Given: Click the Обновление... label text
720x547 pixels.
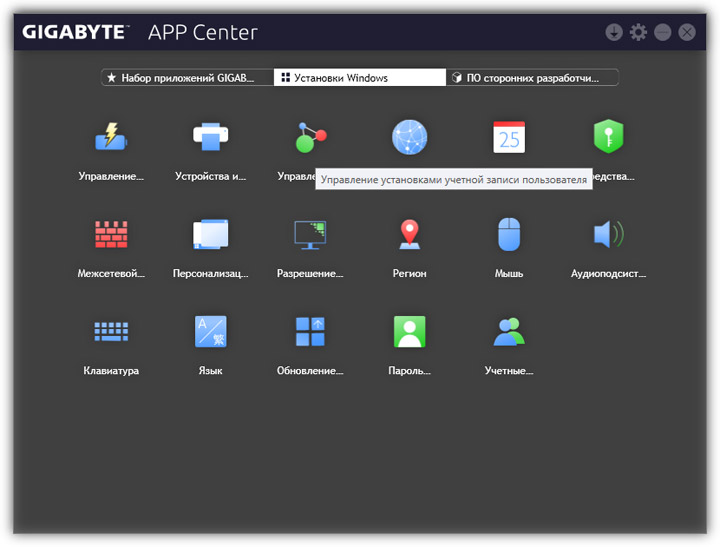Looking at the screenshot, I should [x=310, y=371].
